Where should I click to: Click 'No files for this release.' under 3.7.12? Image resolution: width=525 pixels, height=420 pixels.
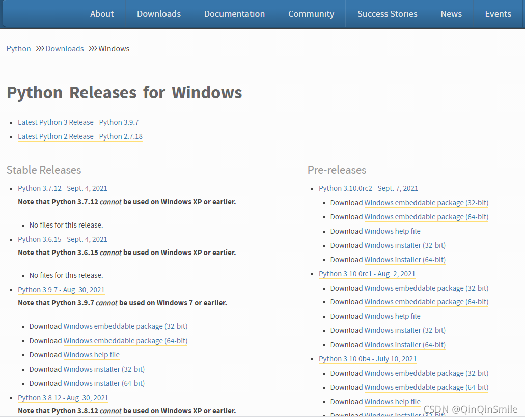[x=66, y=225]
